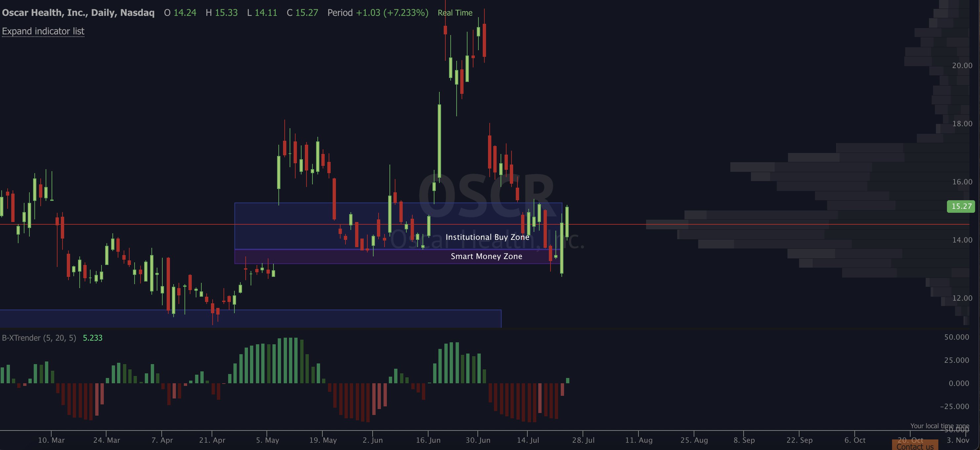Click the 20.00 price axis label
The height and width of the screenshot is (450, 980).
pyautogui.click(x=962, y=65)
